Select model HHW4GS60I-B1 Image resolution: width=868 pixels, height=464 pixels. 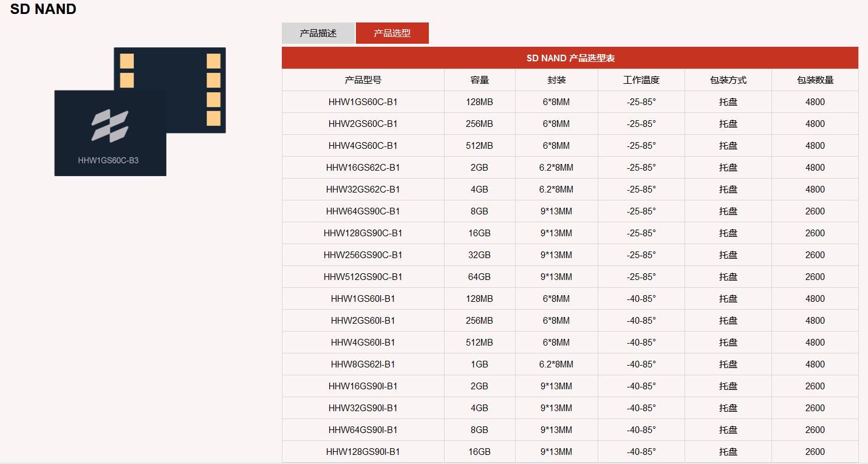click(363, 343)
